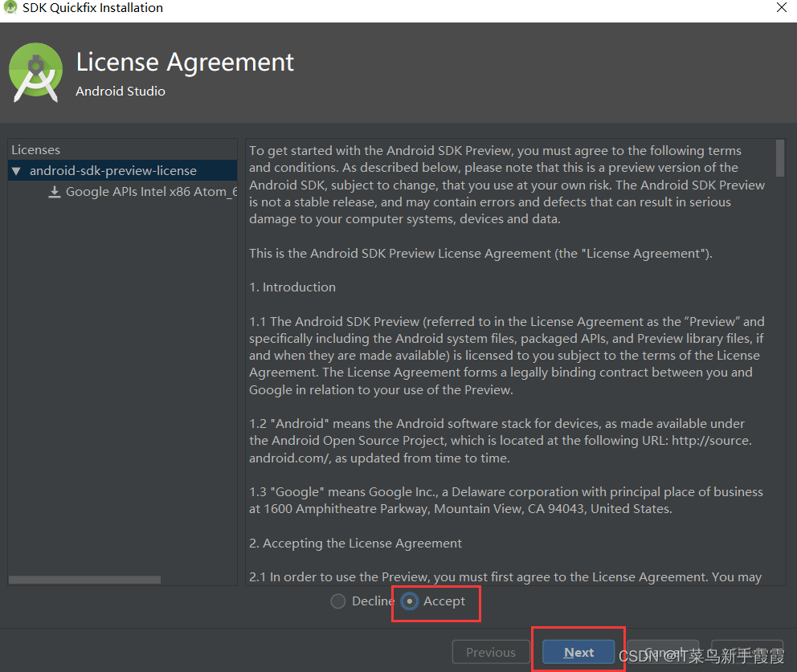Close the SDK Quickfix Installation window

click(x=781, y=7)
